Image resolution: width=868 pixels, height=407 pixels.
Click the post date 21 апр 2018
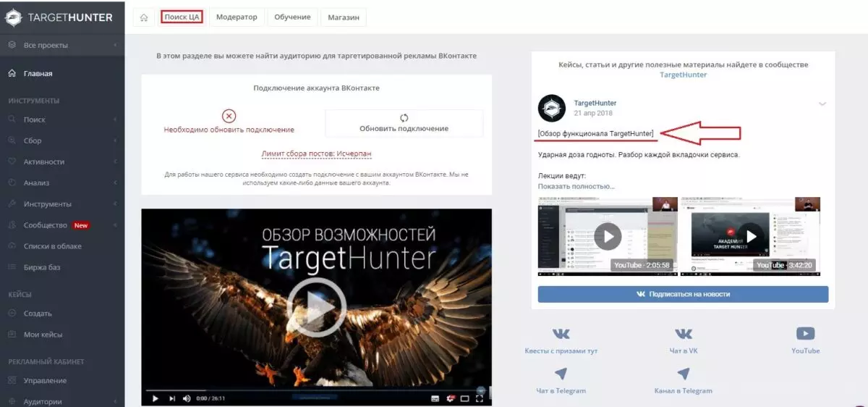pyautogui.click(x=594, y=114)
